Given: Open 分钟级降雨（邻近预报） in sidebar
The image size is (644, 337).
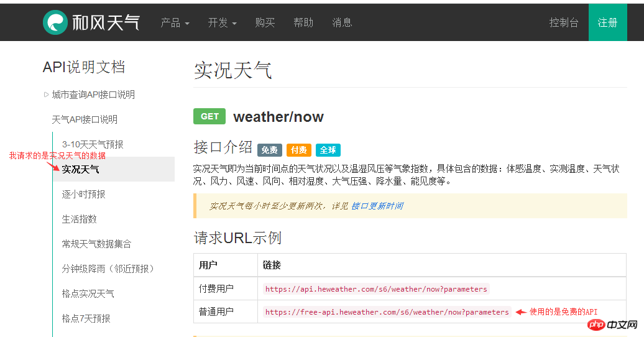Looking at the screenshot, I should point(109,269).
